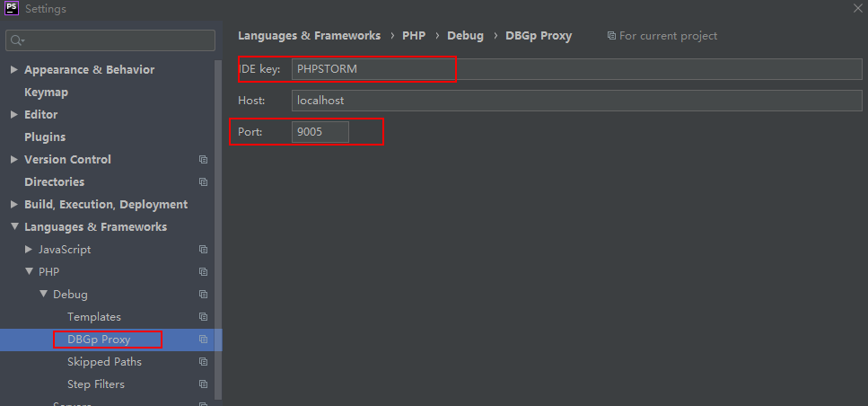Close the Settings dialog
868x406 pixels.
(x=858, y=8)
